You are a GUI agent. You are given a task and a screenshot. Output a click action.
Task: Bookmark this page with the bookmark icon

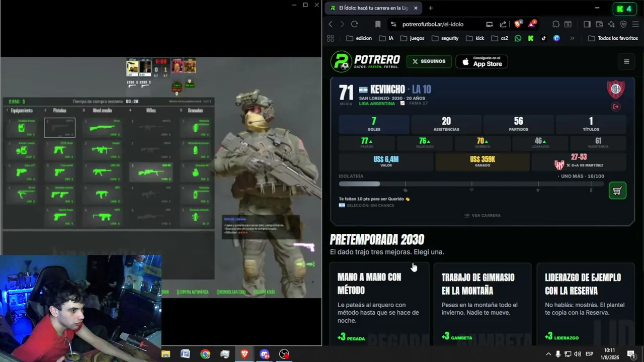click(378, 24)
